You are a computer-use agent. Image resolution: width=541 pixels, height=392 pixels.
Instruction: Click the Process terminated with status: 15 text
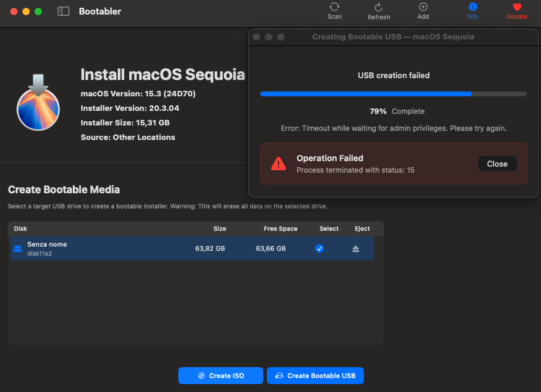[355, 170]
